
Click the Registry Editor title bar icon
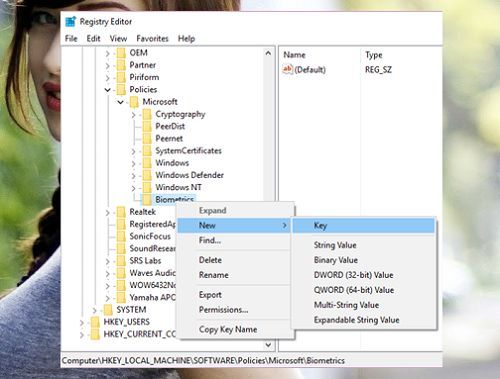[x=71, y=22]
